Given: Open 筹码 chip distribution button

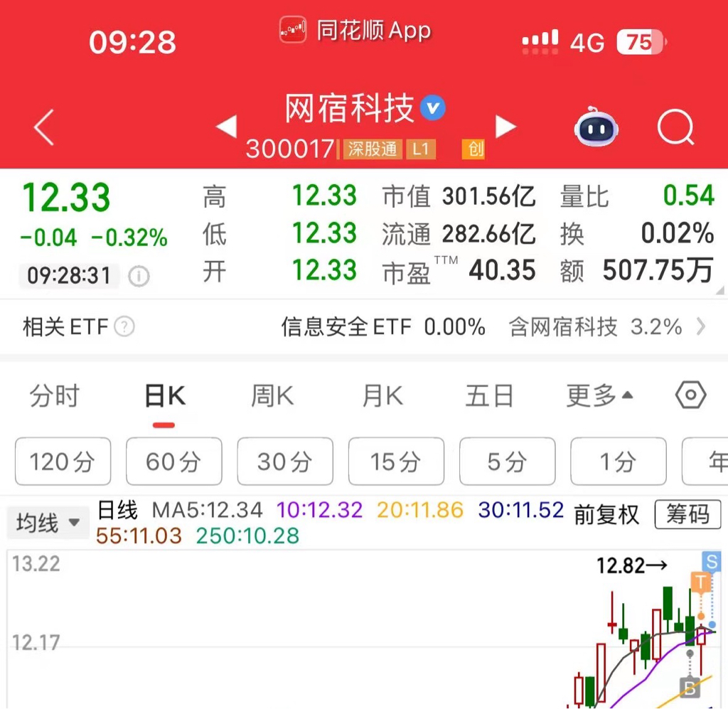Looking at the screenshot, I should click(687, 514).
